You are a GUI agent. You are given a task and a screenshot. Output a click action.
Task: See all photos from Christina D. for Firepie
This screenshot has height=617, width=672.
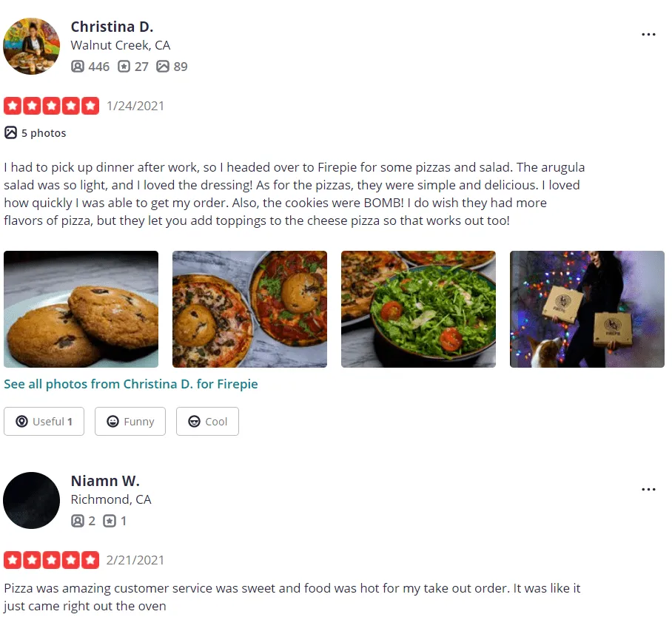(131, 384)
